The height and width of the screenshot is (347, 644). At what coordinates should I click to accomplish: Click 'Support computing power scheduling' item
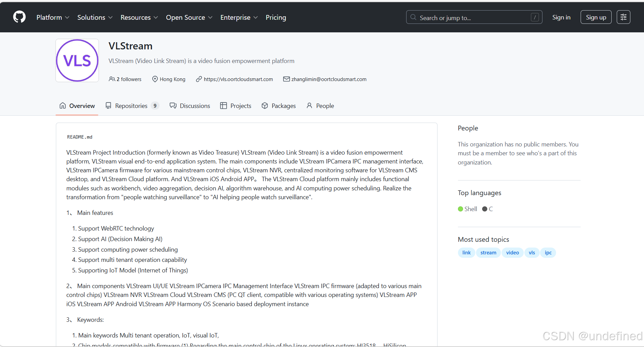pos(128,250)
